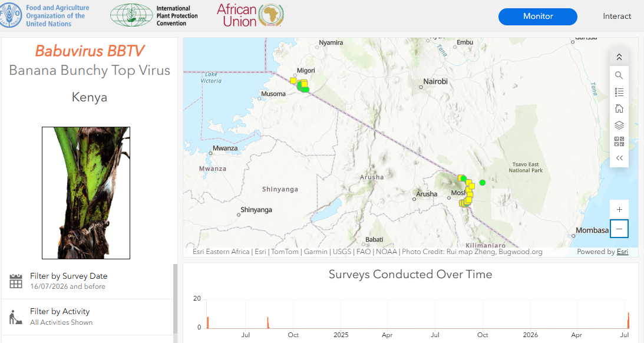Click the 'International Plant Protection Convention' text
The width and height of the screenshot is (644, 343).
[x=177, y=15]
